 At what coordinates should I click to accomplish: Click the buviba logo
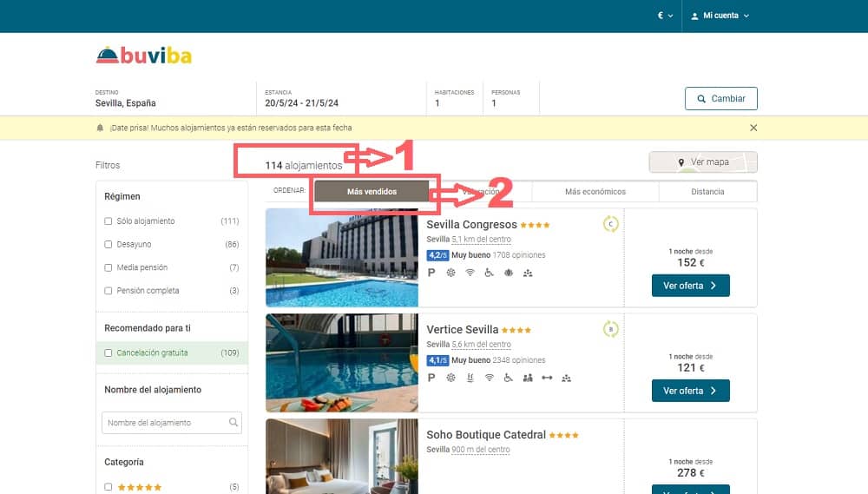pyautogui.click(x=144, y=56)
